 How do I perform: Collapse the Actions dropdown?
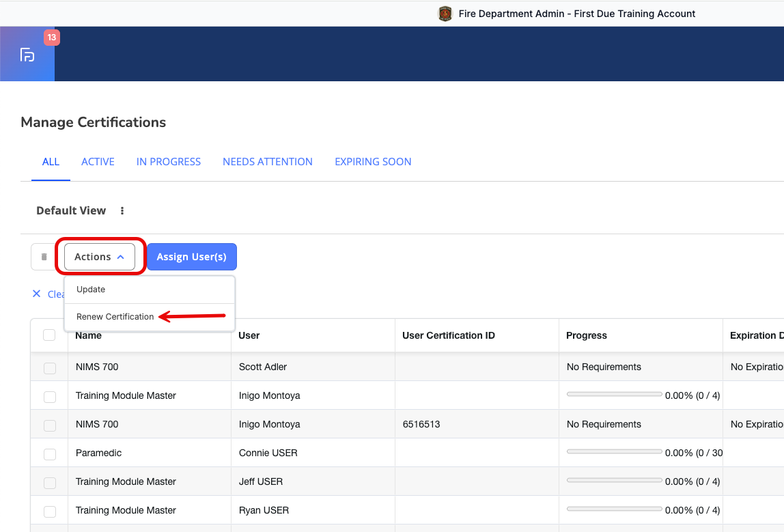100,257
